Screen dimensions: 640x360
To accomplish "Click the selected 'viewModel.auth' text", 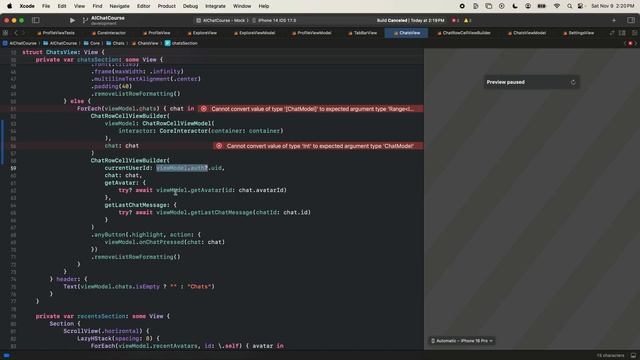I will [182, 168].
